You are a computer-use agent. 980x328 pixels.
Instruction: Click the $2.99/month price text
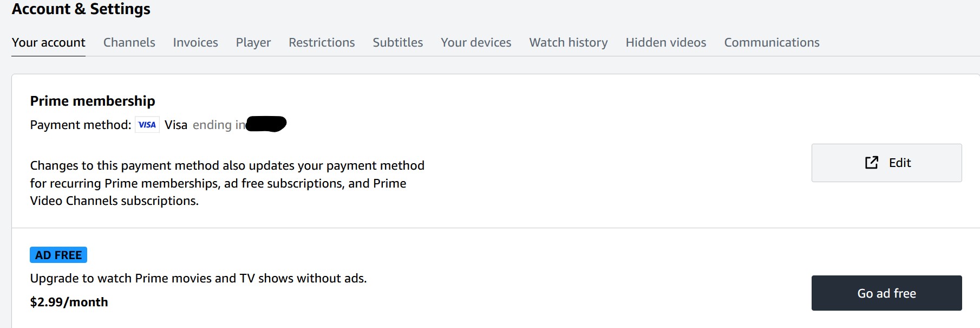(69, 302)
